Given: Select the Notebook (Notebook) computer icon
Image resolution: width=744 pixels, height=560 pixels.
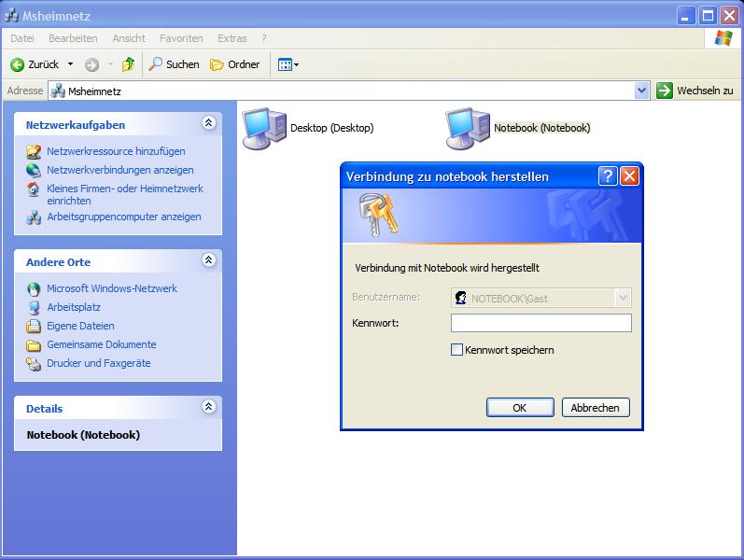Looking at the screenshot, I should [468, 128].
